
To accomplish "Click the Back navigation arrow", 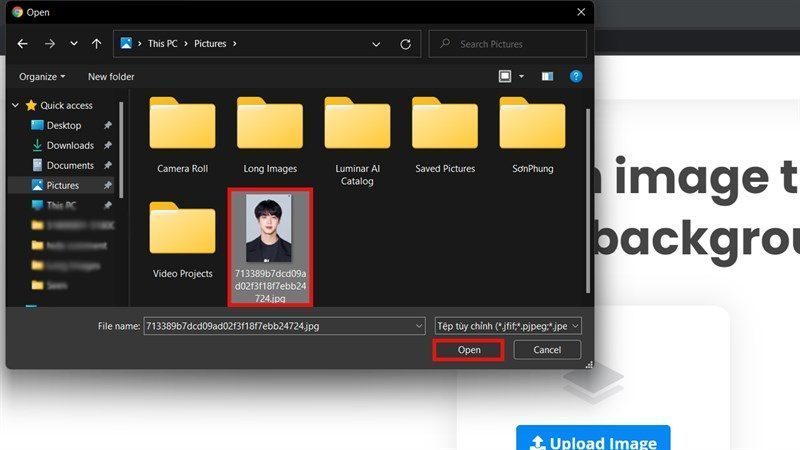I will coord(23,44).
